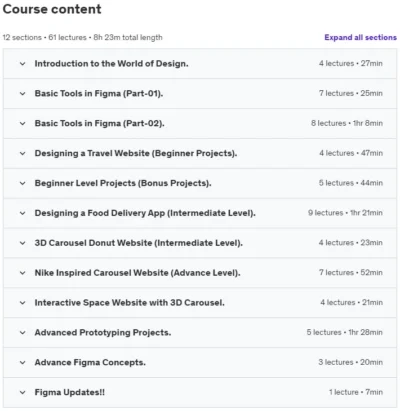400x411 pixels.
Task: Click the Expand all sections link
Action: 360,37
